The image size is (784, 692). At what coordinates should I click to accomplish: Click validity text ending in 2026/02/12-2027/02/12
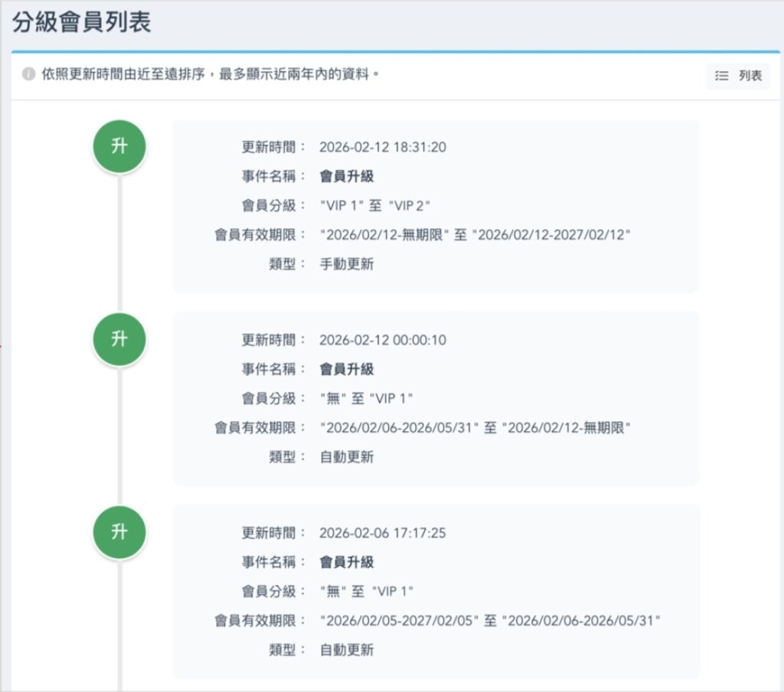point(475,235)
